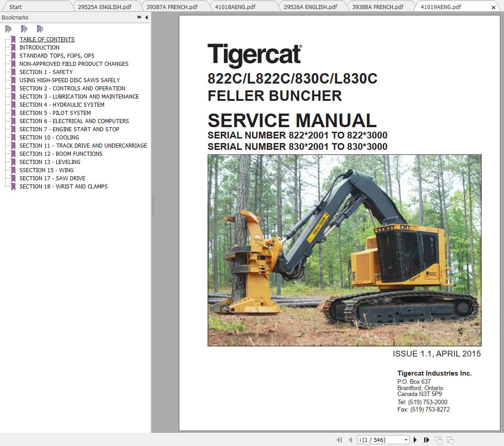Click the Tel: (519) 753-2000 line
The height and width of the screenshot is (446, 504).
(x=422, y=402)
